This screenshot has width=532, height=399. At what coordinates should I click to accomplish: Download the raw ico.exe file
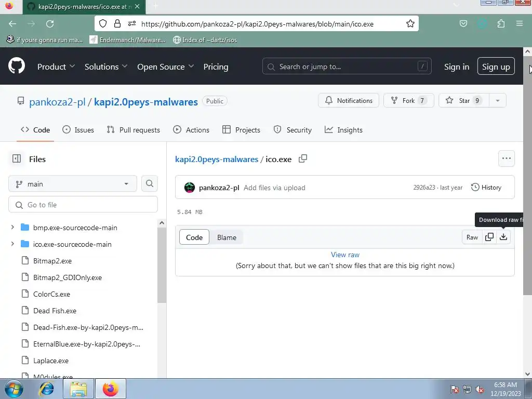503,237
